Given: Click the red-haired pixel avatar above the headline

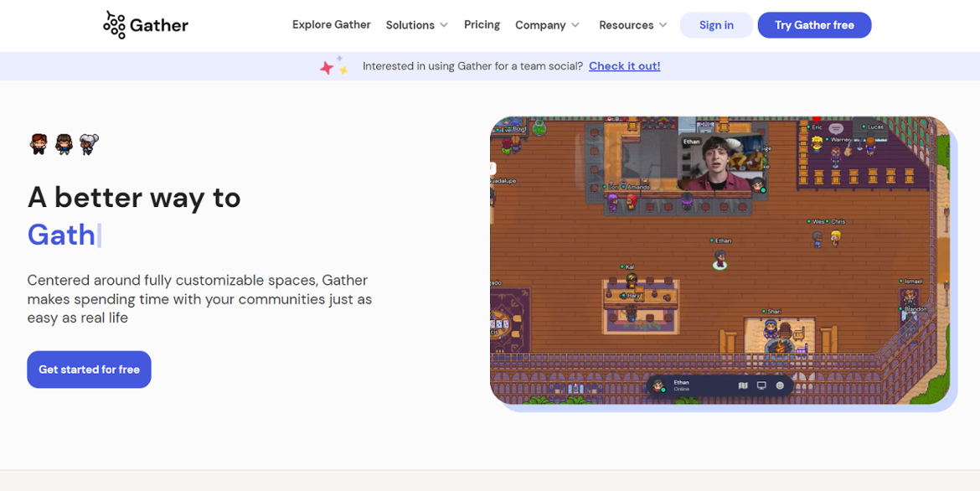Looking at the screenshot, I should (x=39, y=144).
